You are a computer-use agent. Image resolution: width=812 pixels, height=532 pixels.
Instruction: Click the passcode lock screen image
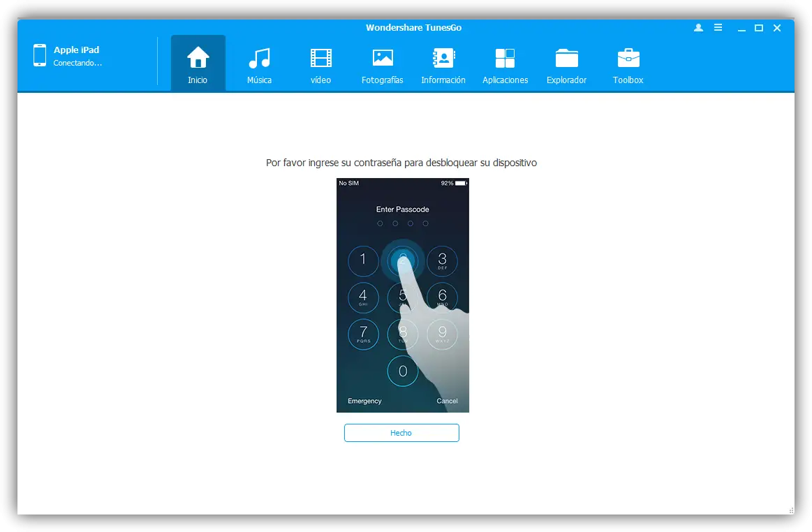(x=403, y=295)
